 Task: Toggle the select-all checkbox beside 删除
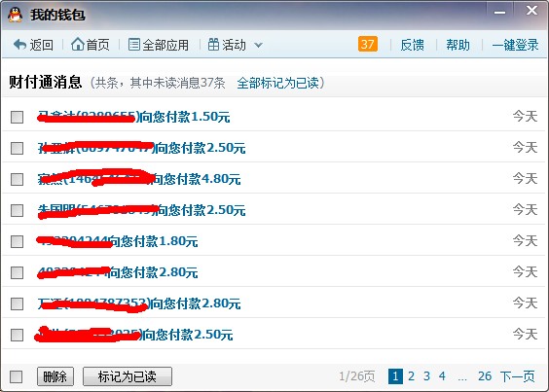tap(17, 377)
